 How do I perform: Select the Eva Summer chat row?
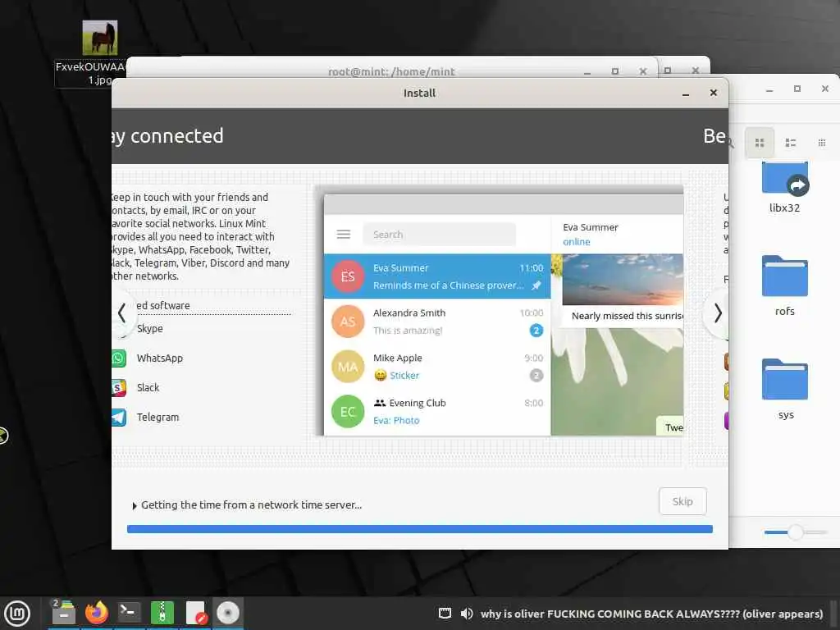[x=437, y=276]
